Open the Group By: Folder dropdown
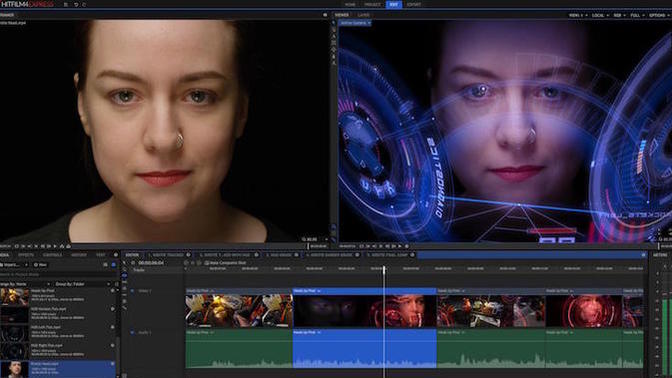This screenshot has width=672, height=378. (x=82, y=284)
